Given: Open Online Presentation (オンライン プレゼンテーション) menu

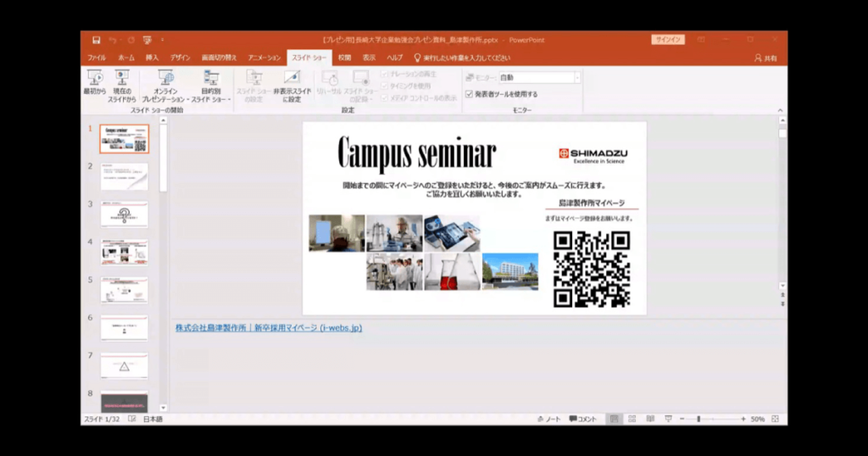Looking at the screenshot, I should (x=164, y=86).
